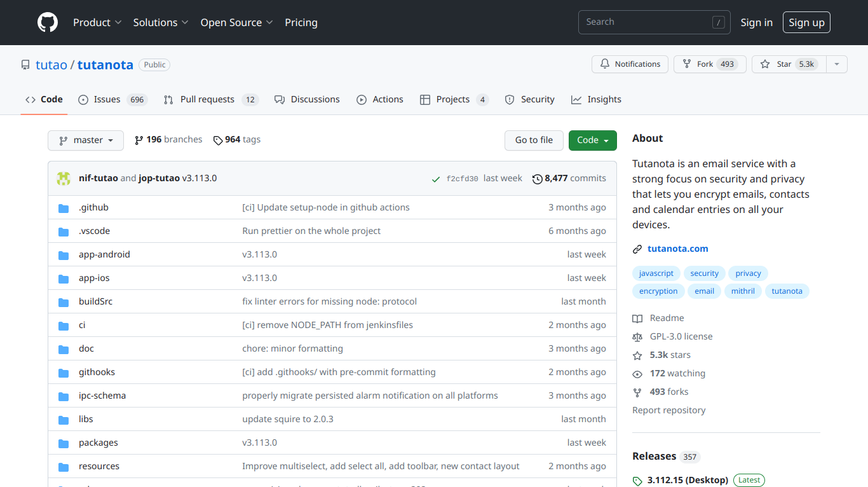Expand the green Code dropdown button

[593, 140]
